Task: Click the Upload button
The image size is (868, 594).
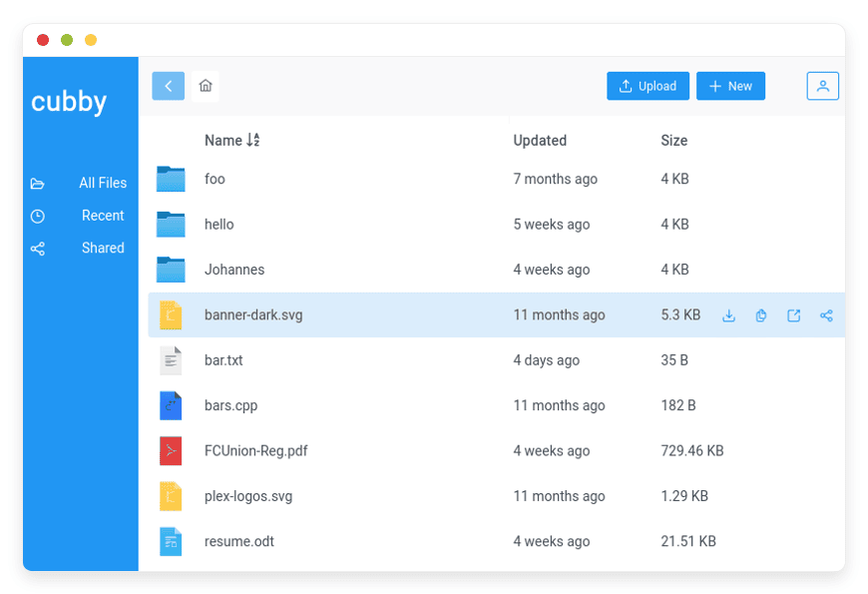Action: [648, 86]
